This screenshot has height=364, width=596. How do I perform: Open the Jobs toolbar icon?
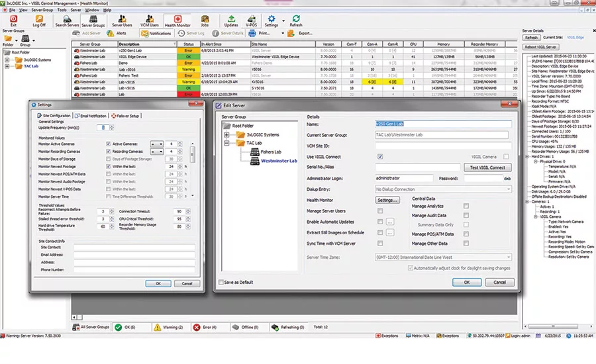205,19
